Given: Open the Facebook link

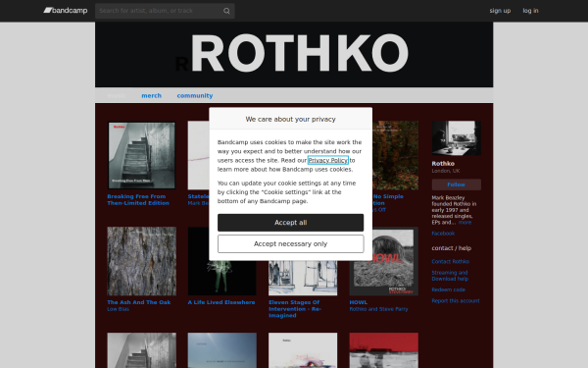Looking at the screenshot, I should (x=443, y=234).
